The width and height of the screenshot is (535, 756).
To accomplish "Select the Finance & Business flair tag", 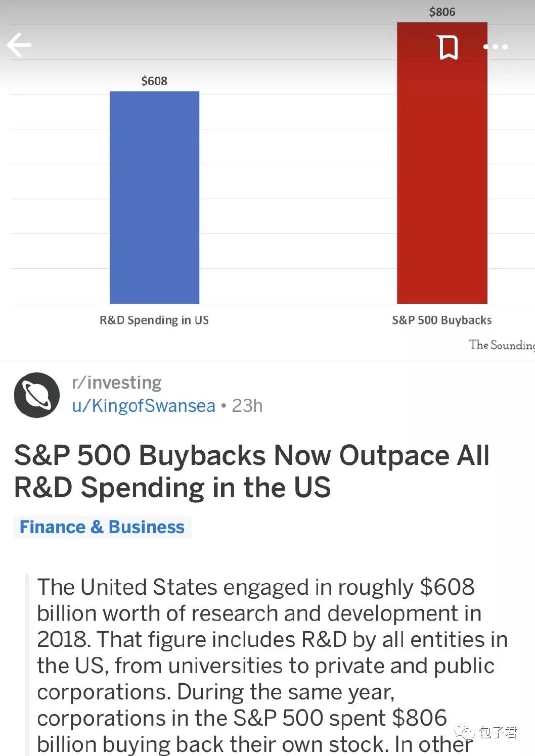I will (102, 527).
